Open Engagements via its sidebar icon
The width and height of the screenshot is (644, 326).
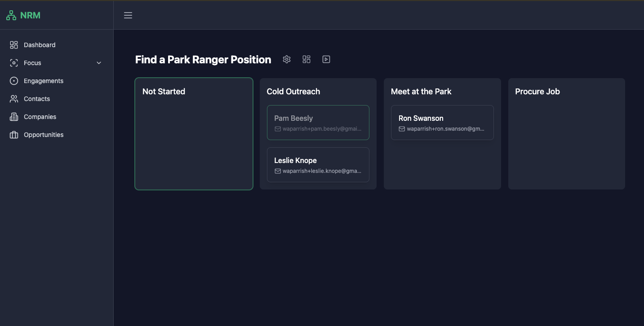13,81
